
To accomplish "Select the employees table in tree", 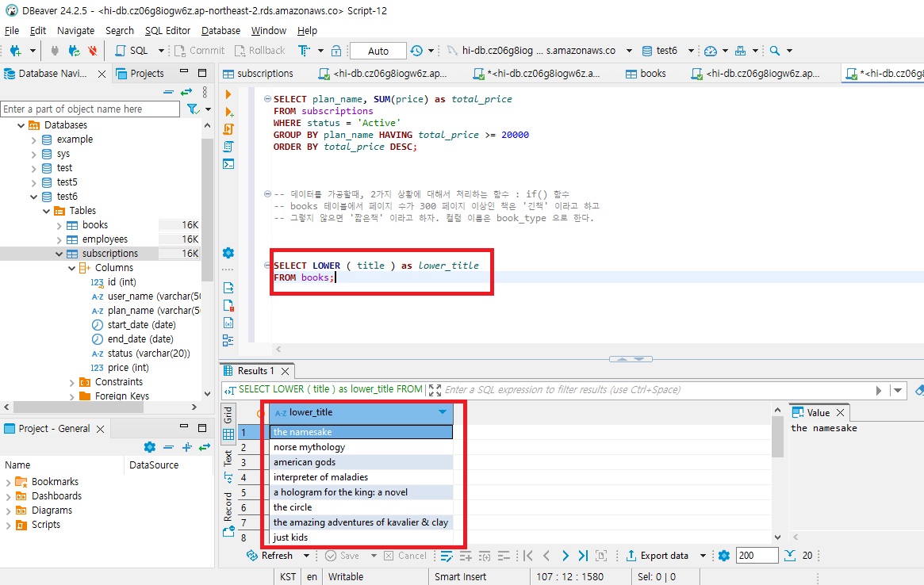I will click(105, 239).
